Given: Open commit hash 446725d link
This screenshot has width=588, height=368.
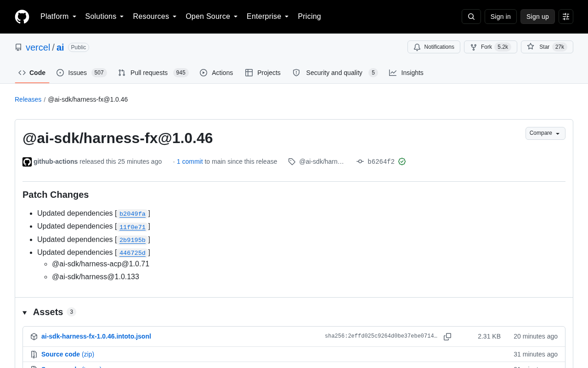Looking at the screenshot, I should point(132,253).
